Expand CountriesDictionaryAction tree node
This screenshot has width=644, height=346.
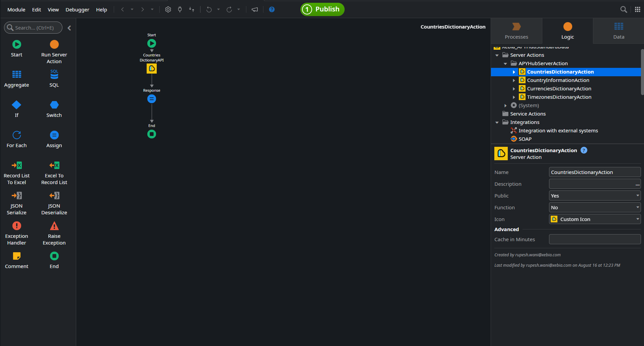point(514,72)
